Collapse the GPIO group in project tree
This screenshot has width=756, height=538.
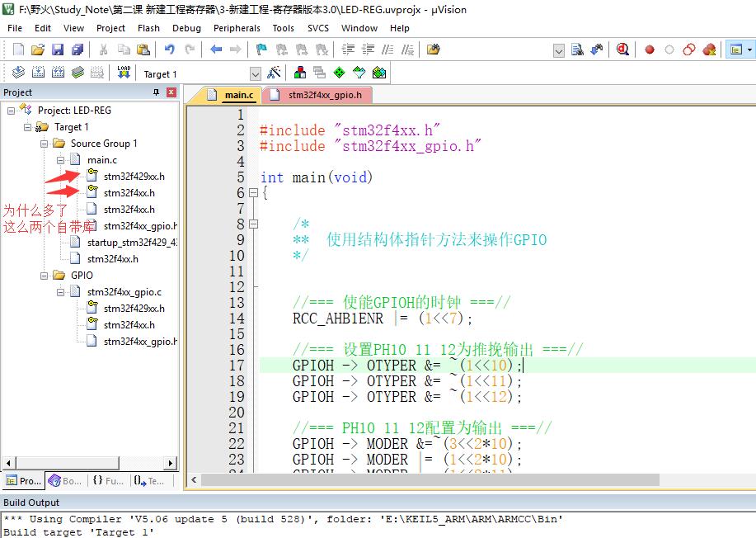(45, 276)
